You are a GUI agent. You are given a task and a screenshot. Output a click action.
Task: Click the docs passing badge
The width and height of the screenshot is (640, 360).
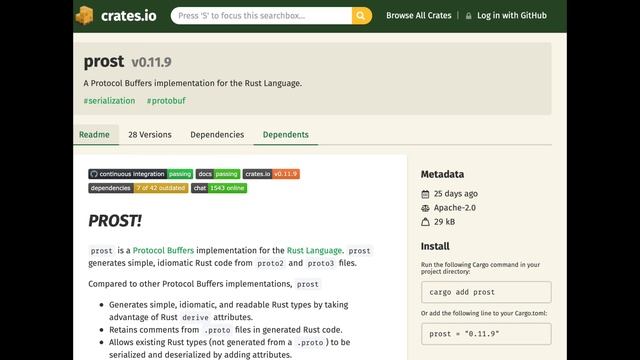pyautogui.click(x=218, y=174)
